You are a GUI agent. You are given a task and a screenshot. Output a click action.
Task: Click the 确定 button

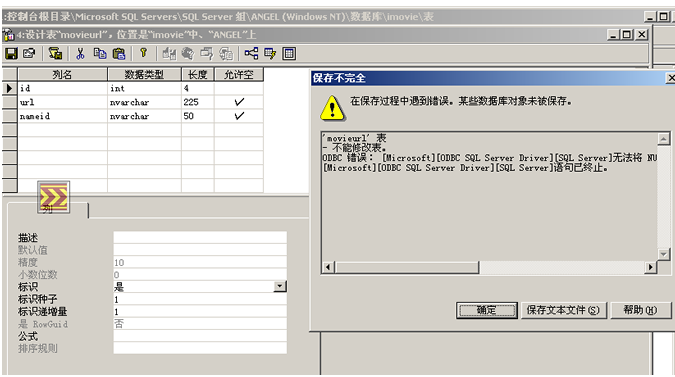pyautogui.click(x=486, y=310)
